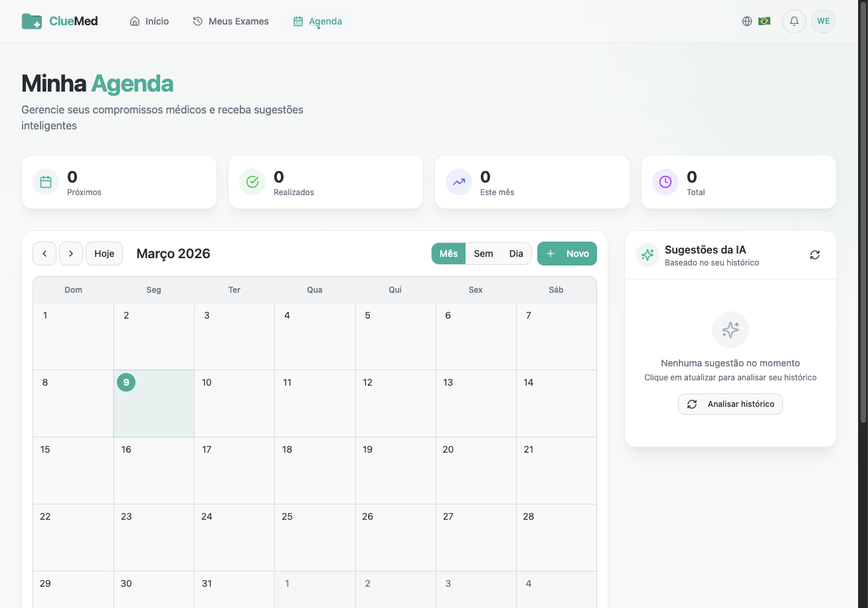This screenshot has width=868, height=608.
Task: Go to next month with right chevron
Action: (x=71, y=254)
